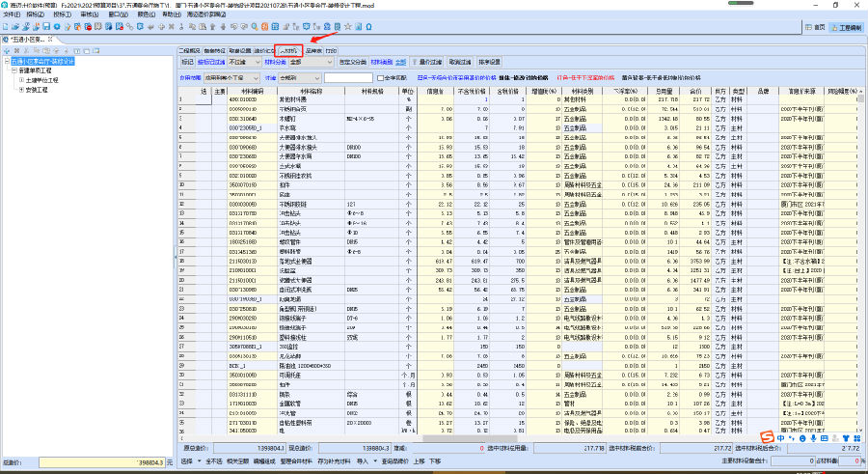Click the blue table grid toolbar icon

pyautogui.click(x=275, y=26)
